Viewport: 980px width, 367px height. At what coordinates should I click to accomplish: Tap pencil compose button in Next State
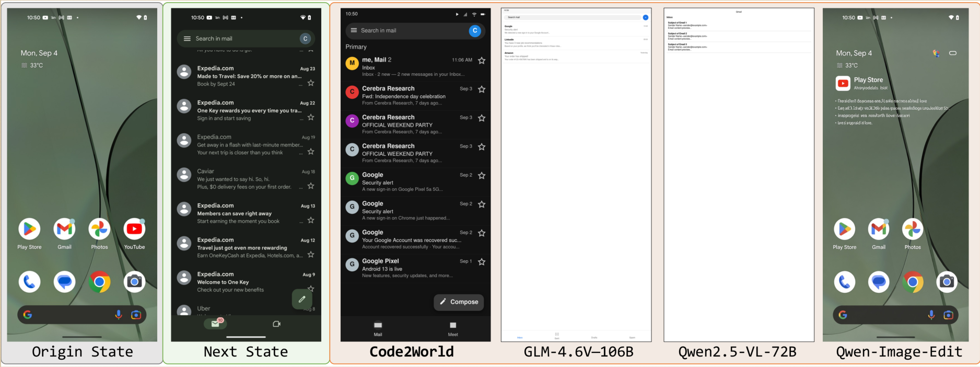click(302, 299)
